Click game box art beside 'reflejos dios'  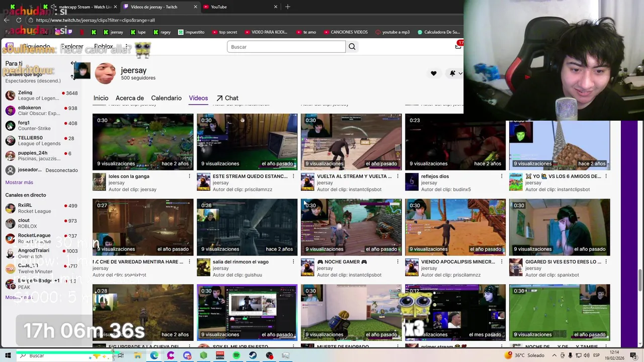(x=412, y=182)
